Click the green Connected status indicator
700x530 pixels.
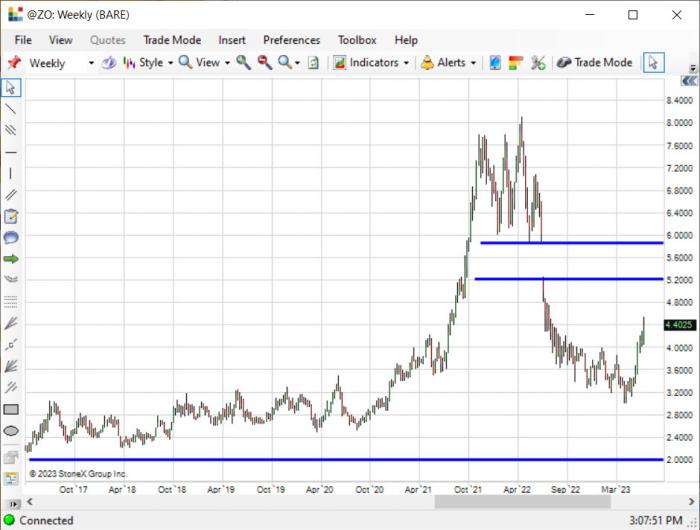tap(9, 520)
